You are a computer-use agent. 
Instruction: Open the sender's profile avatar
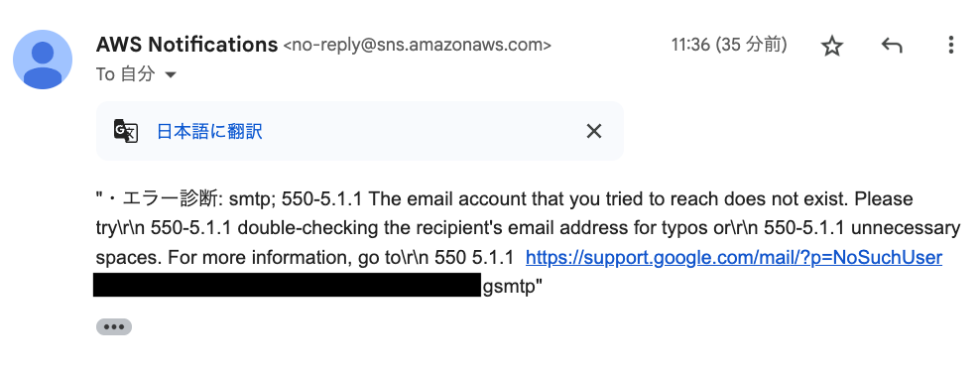pos(43,60)
